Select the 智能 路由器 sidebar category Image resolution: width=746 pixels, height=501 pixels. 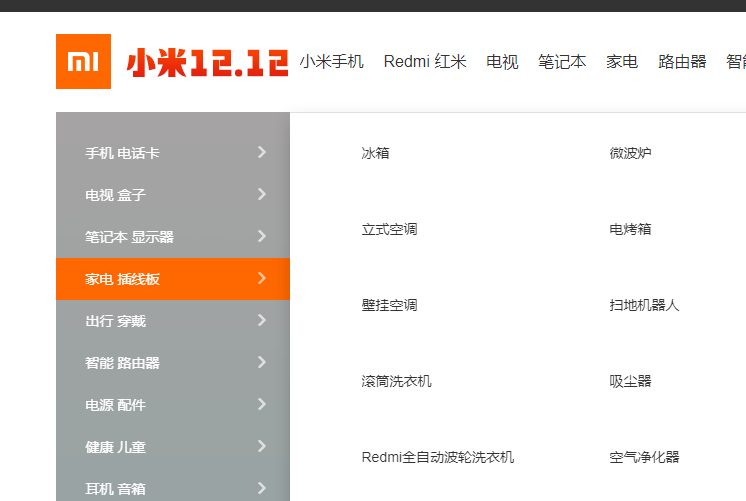[x=173, y=363]
